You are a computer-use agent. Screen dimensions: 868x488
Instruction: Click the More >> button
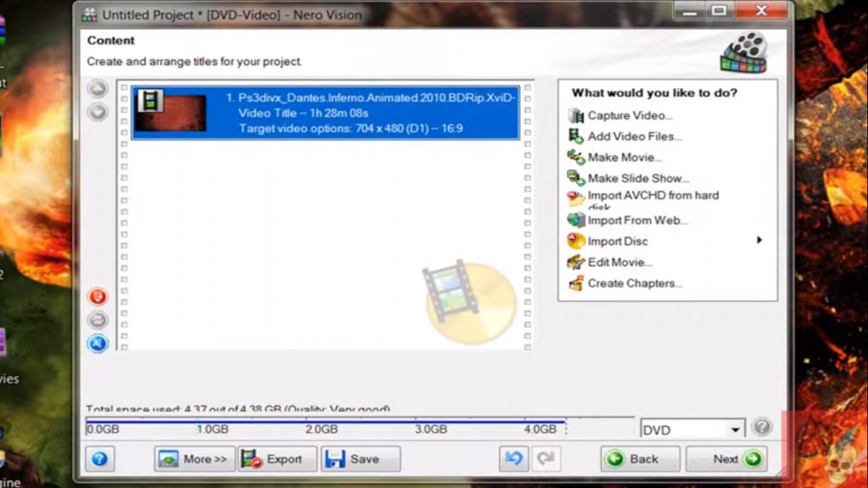click(x=194, y=458)
